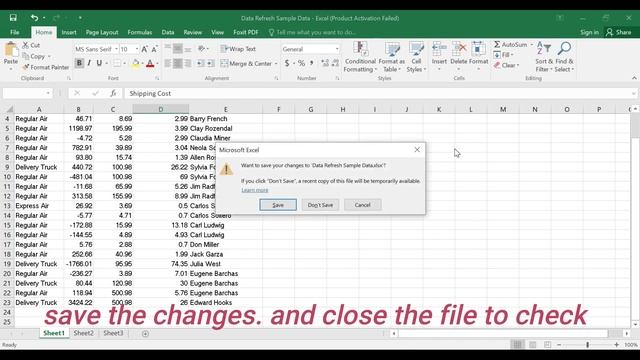Switch to Sheet2 tab
The height and width of the screenshot is (360, 640).
(x=84, y=333)
